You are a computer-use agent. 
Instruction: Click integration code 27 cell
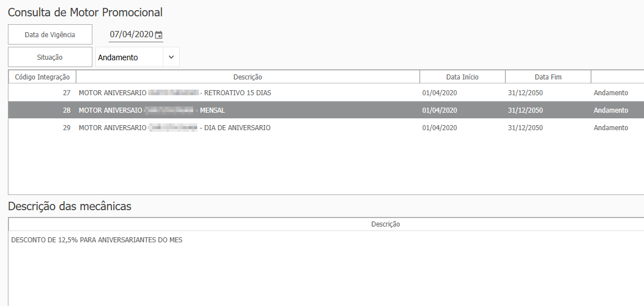(66, 93)
